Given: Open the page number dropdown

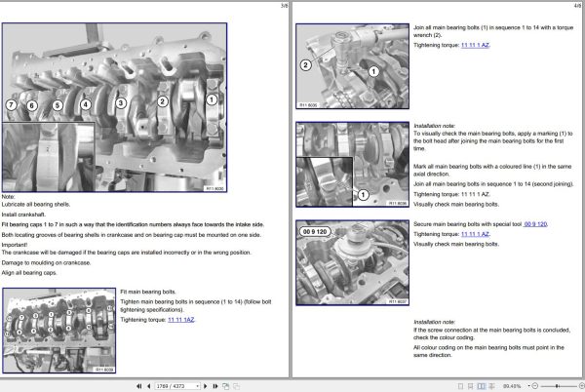Looking at the screenshot, I should click(x=197, y=386).
